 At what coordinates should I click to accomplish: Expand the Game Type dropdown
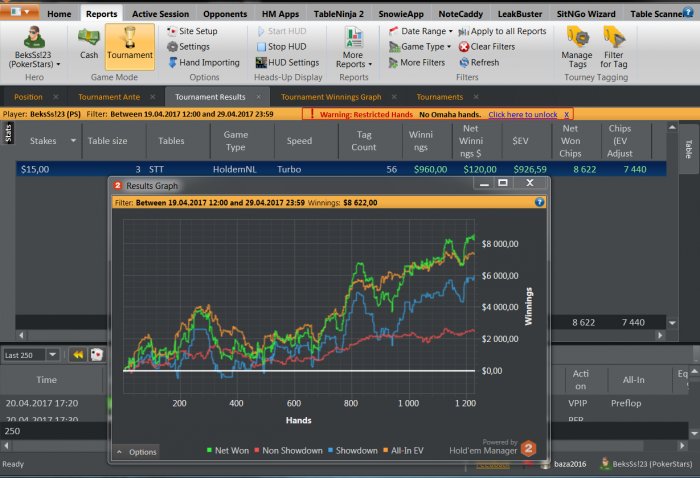422,47
